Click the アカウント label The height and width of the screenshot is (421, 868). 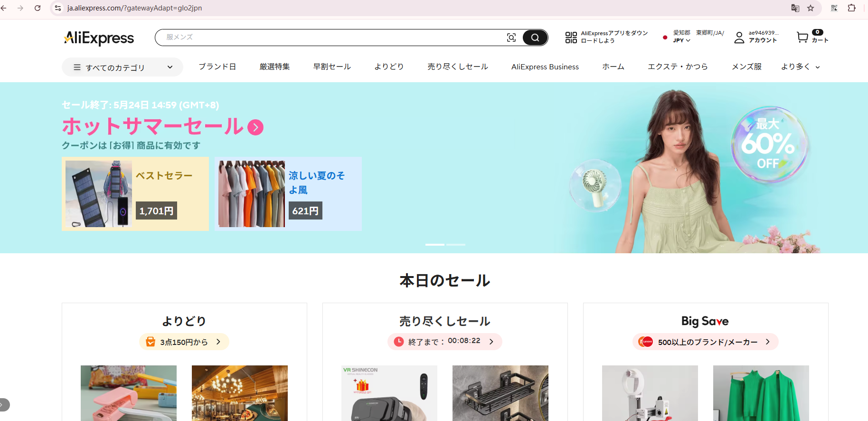pos(763,40)
